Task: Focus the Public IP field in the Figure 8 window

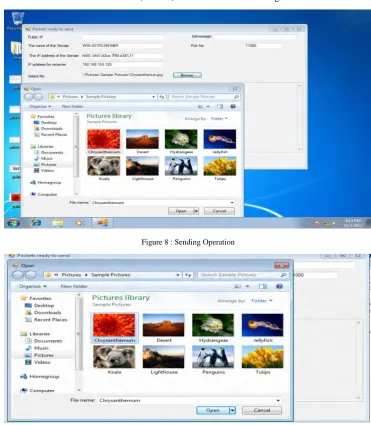Action: pos(122,37)
